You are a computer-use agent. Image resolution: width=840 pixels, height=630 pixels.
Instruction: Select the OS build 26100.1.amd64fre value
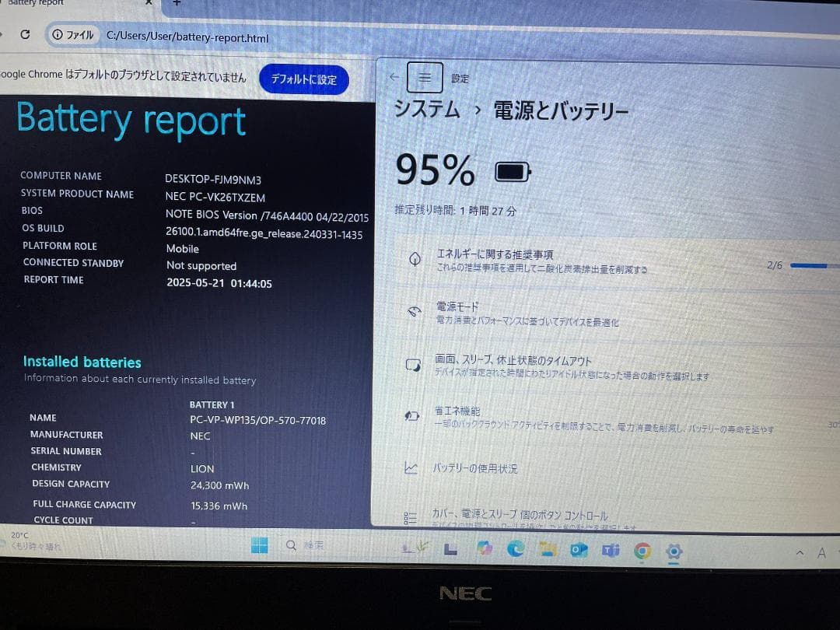coord(264,233)
